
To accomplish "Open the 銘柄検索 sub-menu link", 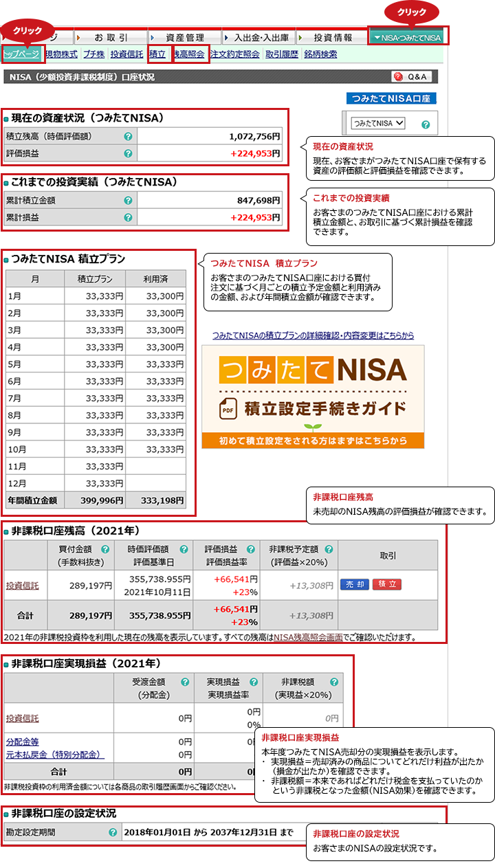I will pos(320,54).
